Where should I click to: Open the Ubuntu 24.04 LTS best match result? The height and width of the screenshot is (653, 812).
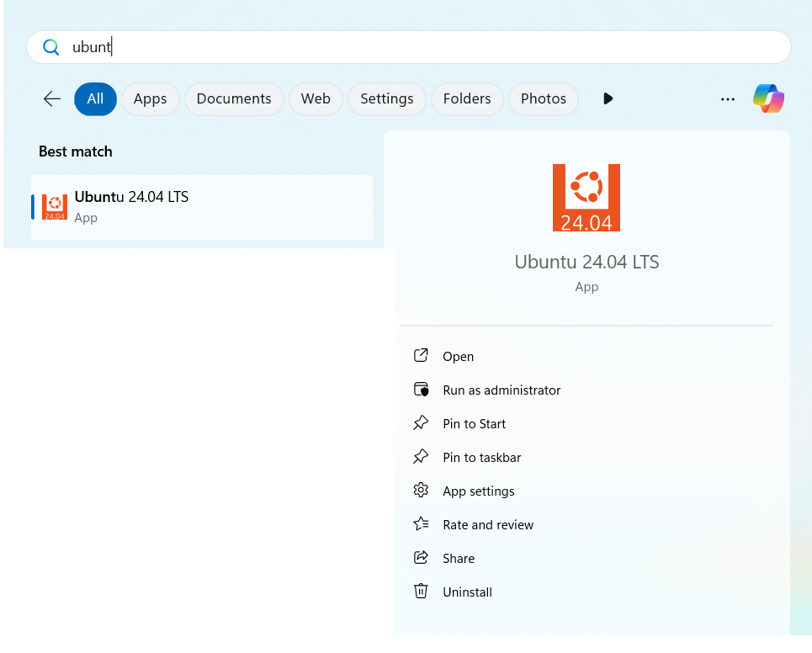(x=202, y=207)
